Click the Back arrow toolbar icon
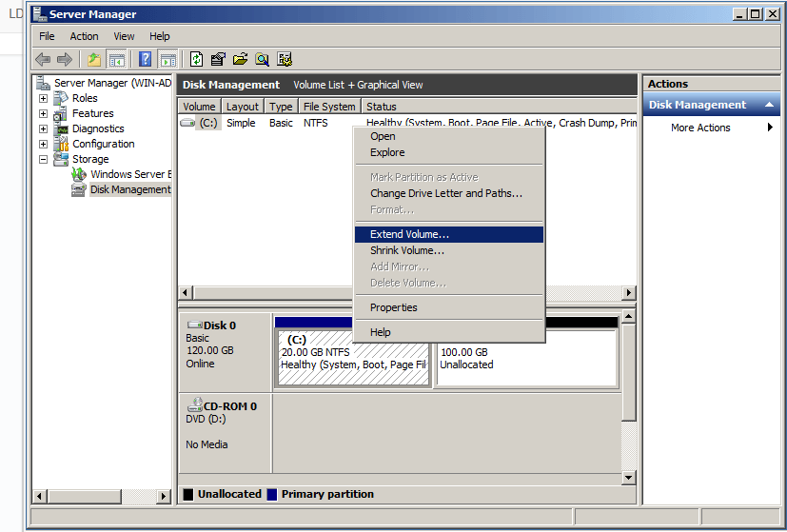Image resolution: width=787 pixels, height=532 pixels. tap(43, 60)
